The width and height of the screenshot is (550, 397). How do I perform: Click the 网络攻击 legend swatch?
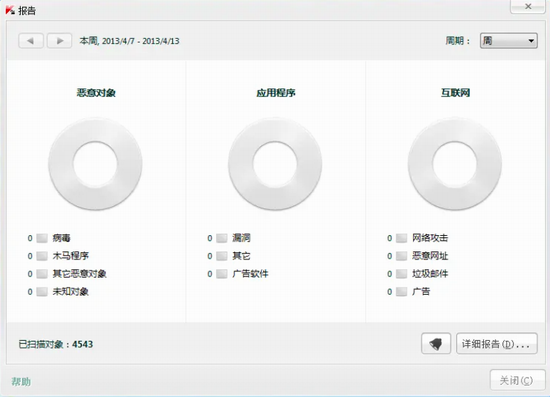(x=401, y=238)
